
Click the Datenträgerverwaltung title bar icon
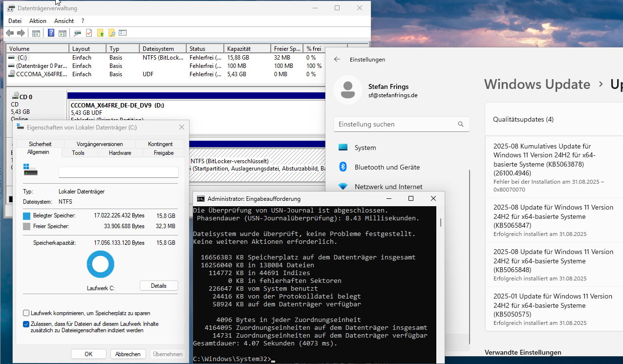tap(11, 8)
